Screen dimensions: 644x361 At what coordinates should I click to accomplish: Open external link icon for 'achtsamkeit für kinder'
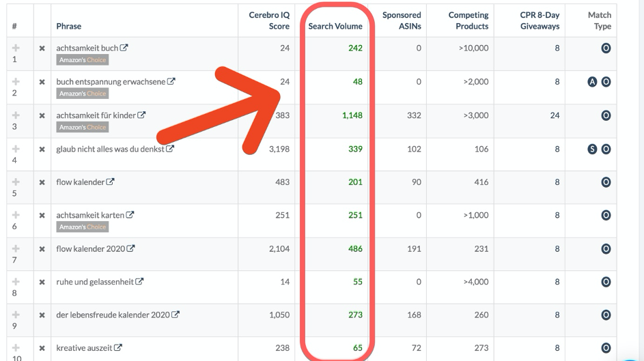click(141, 115)
